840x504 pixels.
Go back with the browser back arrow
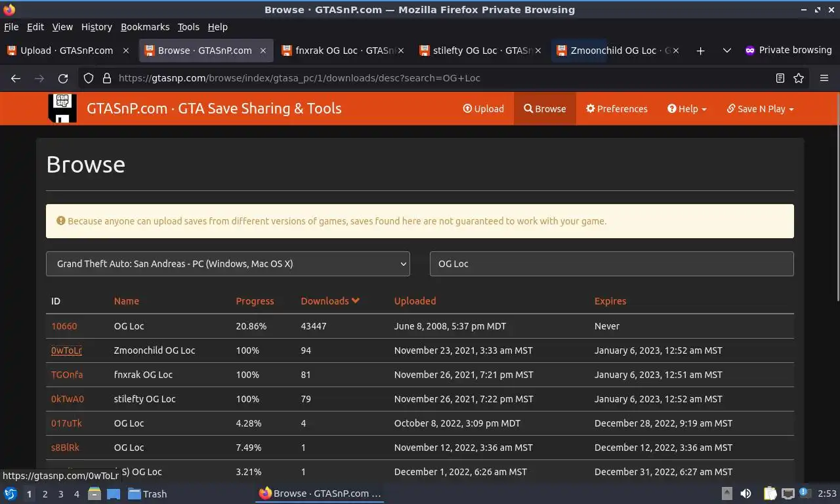pos(16,78)
